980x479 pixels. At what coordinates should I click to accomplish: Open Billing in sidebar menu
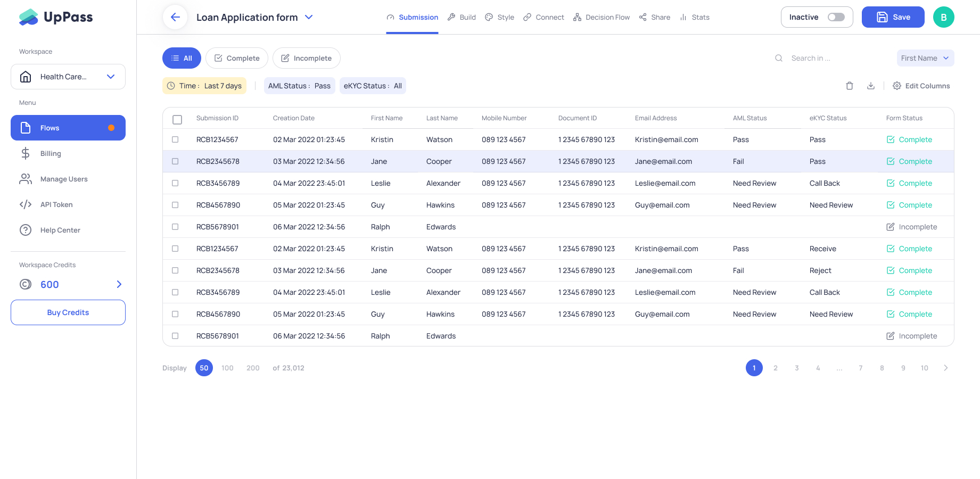tap(68, 153)
